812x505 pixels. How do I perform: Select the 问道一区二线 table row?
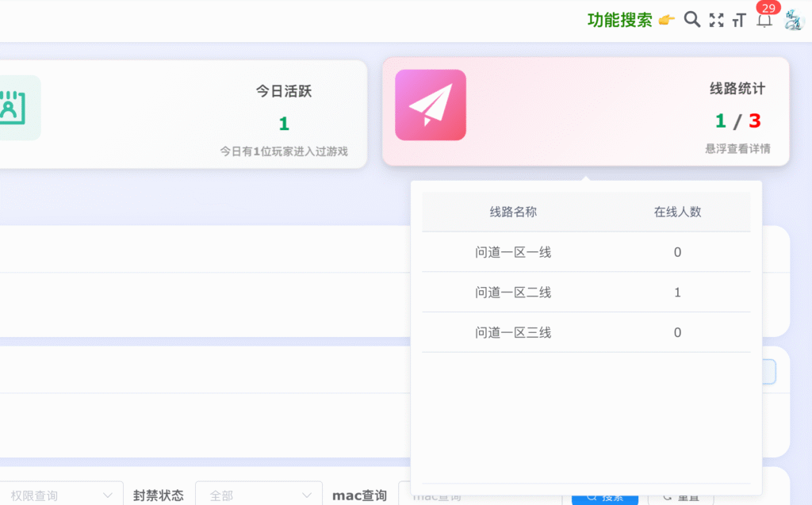pos(587,292)
